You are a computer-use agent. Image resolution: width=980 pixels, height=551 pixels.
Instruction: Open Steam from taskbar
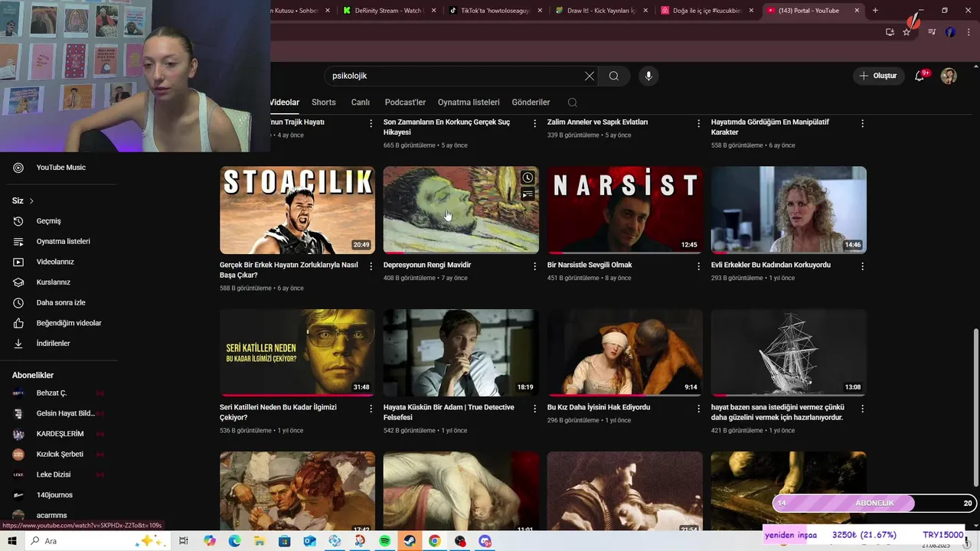410,541
